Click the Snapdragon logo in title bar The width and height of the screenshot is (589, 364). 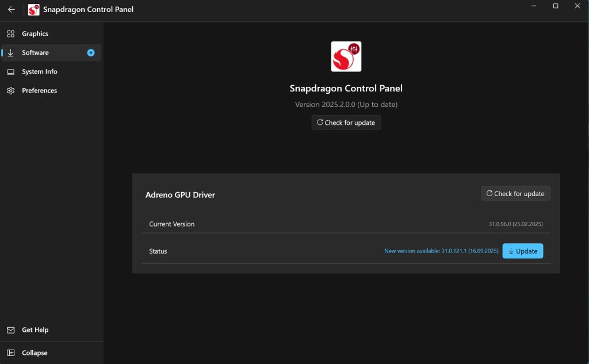[x=34, y=10]
